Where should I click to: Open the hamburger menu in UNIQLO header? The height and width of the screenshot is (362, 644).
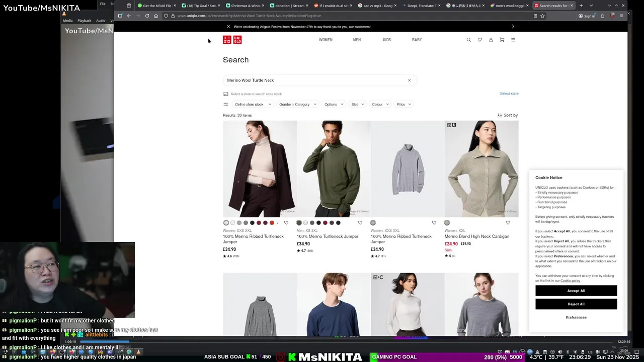[x=513, y=40]
